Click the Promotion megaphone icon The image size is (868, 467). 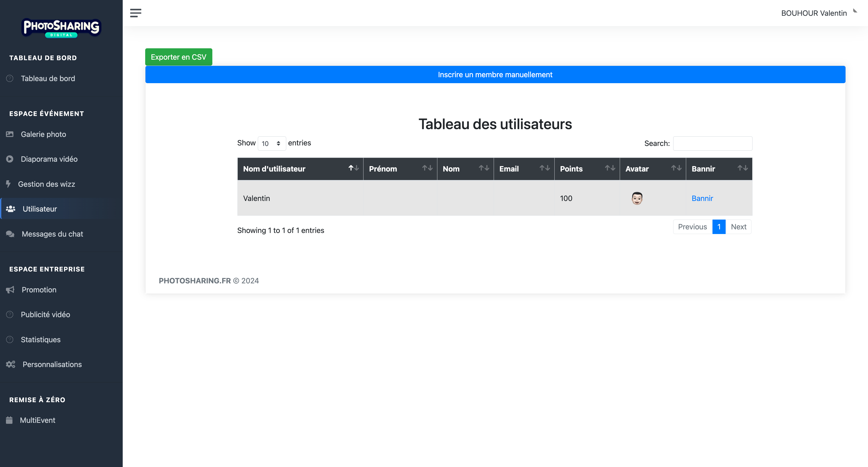tap(10, 290)
